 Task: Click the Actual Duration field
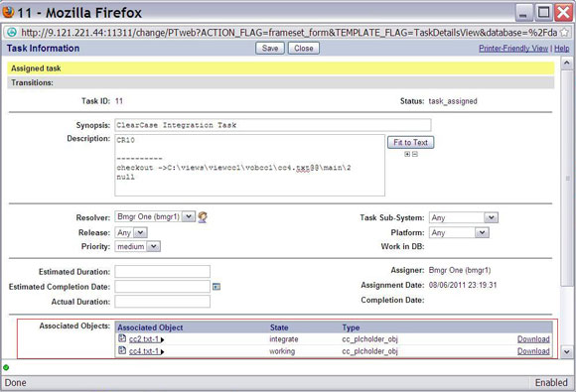point(162,302)
